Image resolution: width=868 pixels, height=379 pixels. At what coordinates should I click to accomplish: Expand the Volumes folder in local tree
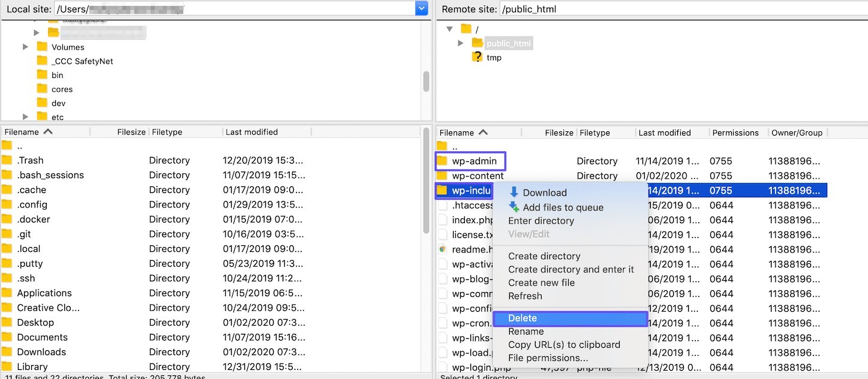click(25, 47)
